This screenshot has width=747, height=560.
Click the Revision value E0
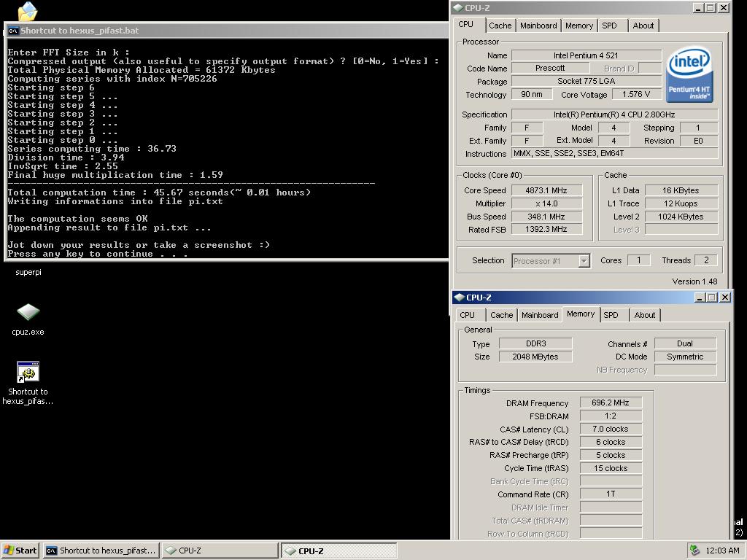[x=698, y=141]
